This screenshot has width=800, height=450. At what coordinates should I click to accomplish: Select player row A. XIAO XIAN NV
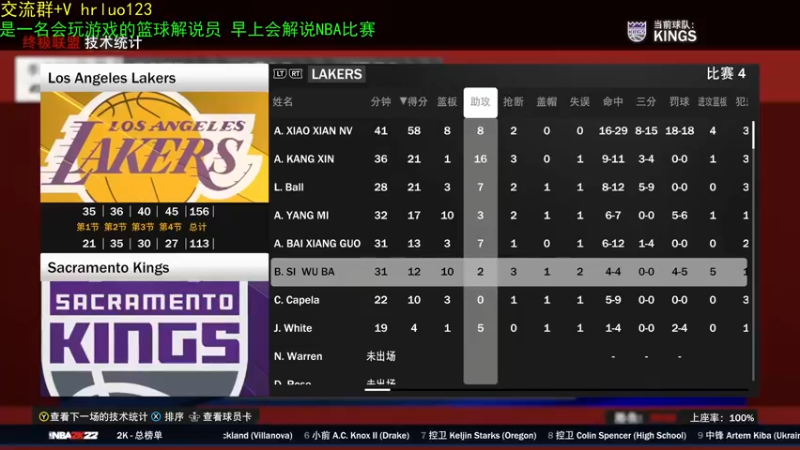pos(510,131)
